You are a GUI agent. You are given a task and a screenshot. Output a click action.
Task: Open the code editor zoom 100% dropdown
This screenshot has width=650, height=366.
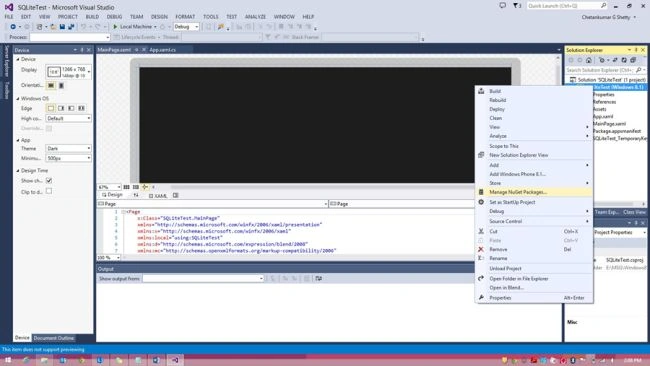coord(109,258)
